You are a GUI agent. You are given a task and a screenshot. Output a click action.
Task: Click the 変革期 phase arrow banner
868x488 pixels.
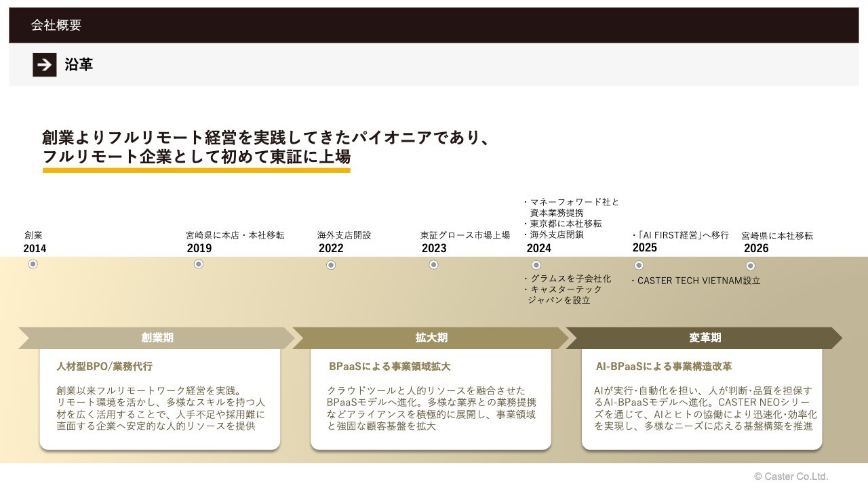point(704,338)
